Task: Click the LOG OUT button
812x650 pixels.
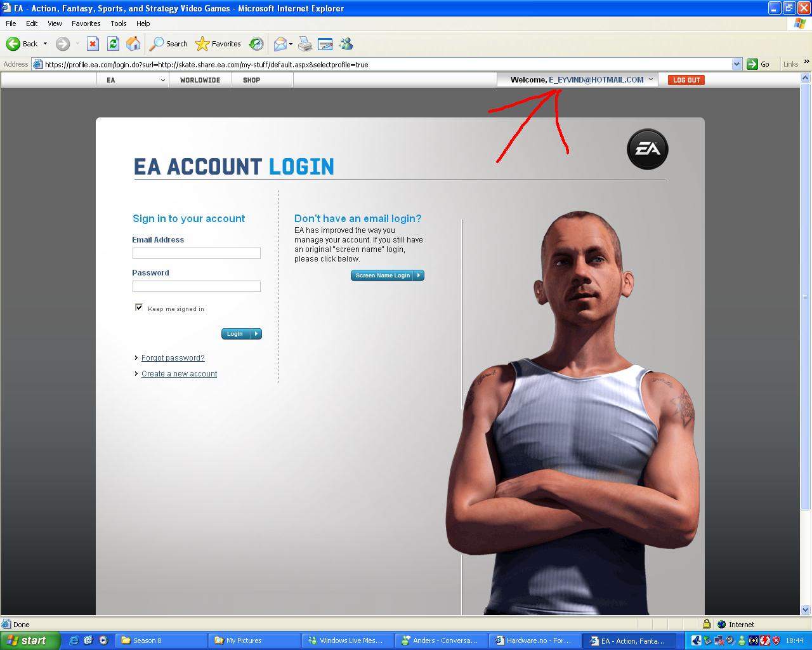Action: point(686,80)
